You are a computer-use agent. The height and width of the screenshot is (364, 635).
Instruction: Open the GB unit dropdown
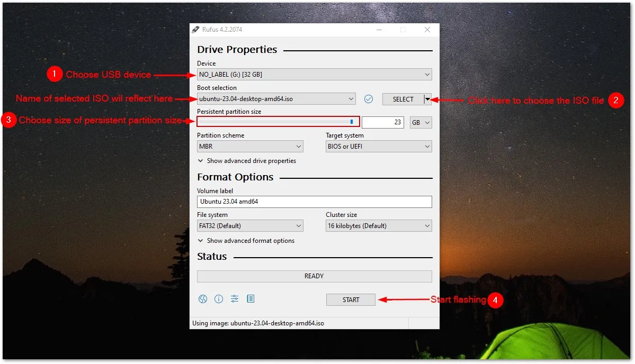coord(421,123)
